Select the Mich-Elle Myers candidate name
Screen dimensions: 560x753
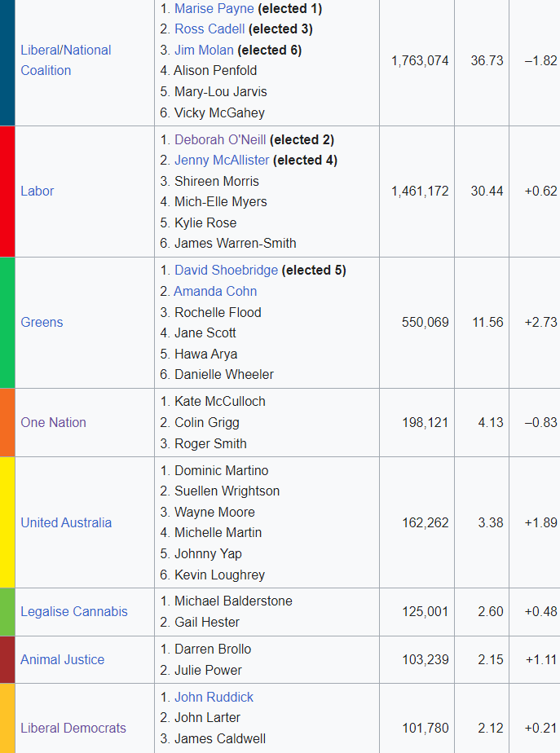[220, 202]
